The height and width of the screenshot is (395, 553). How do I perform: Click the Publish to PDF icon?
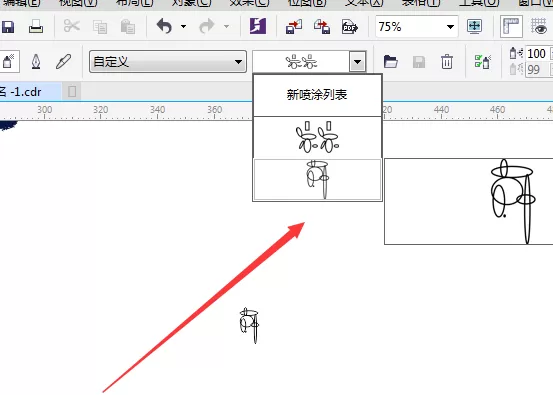pos(350,26)
